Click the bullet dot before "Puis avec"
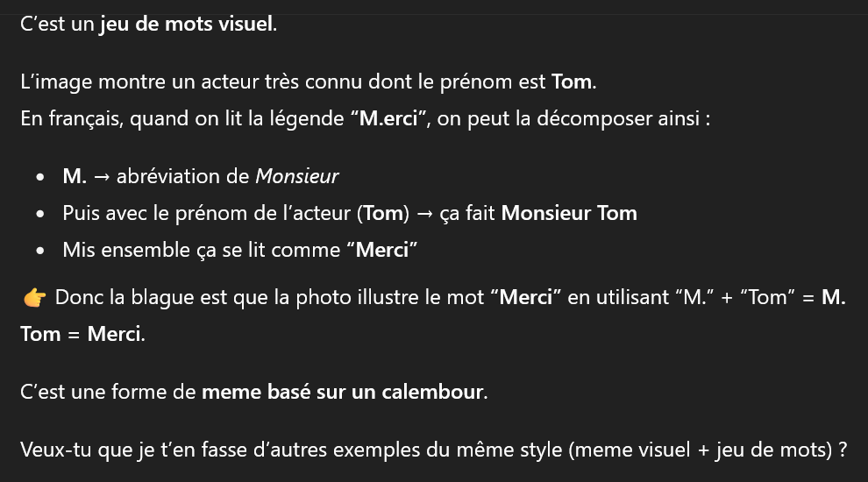This screenshot has height=482, width=868. click(x=39, y=214)
